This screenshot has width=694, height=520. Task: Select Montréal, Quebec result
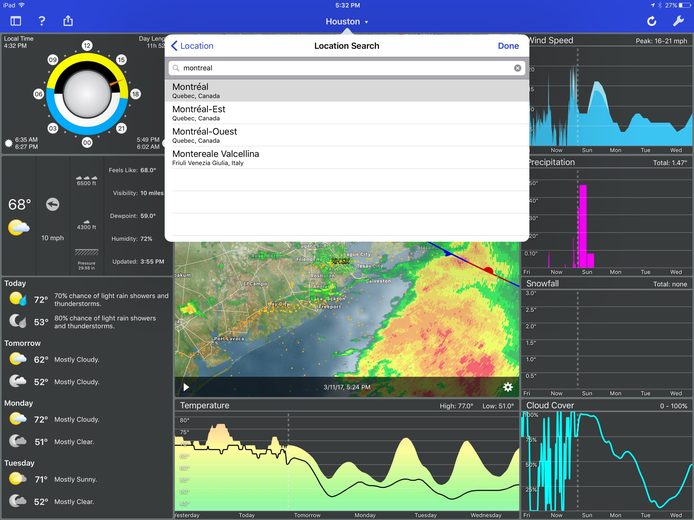coord(347,90)
